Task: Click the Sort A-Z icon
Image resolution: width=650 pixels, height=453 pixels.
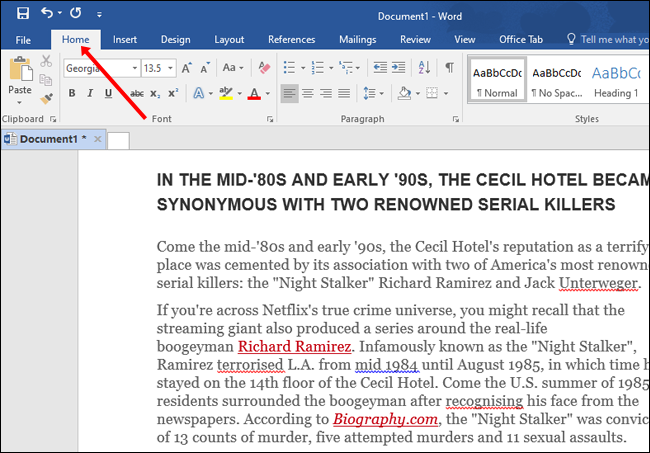Action: (x=424, y=68)
